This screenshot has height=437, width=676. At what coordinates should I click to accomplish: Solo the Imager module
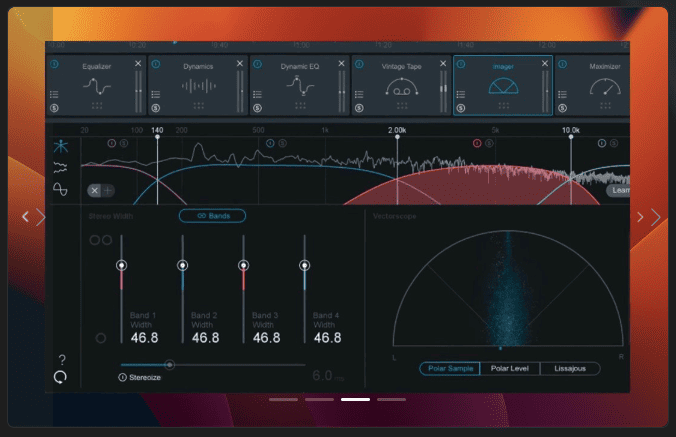tap(461, 108)
